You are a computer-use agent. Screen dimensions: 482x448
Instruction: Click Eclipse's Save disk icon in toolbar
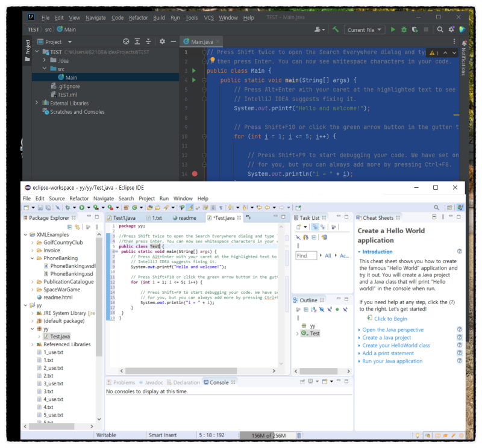pos(40,207)
